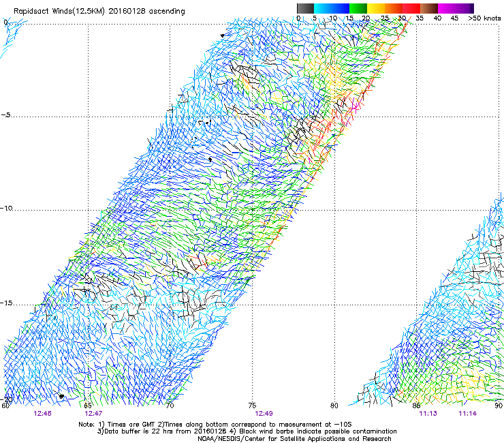Click the purple '12:47' time stamp
Screen dimensions: 504x443
pos(93,414)
